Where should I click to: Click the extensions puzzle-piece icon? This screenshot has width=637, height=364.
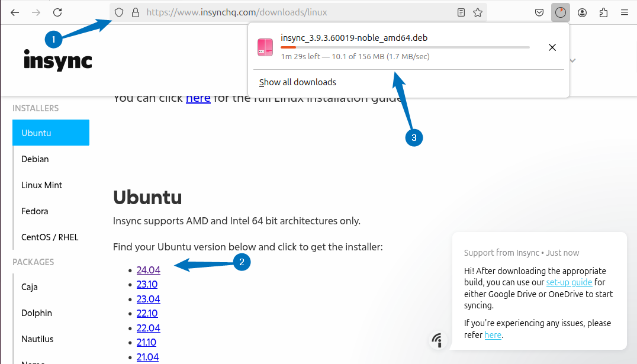tap(603, 12)
